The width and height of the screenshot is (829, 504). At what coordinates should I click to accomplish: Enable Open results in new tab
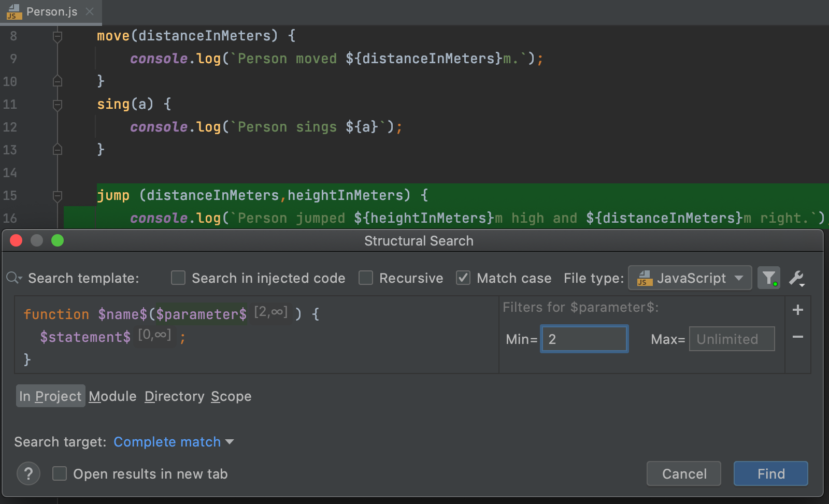[x=60, y=473]
